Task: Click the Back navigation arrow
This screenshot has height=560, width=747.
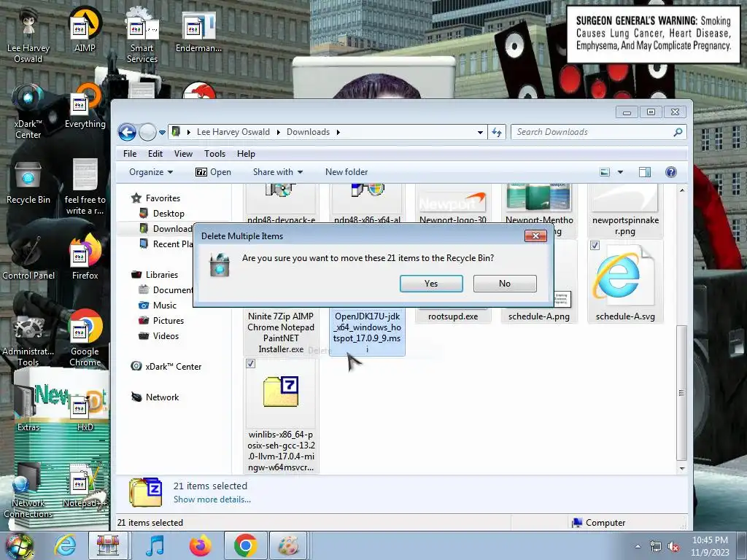Action: click(x=127, y=132)
